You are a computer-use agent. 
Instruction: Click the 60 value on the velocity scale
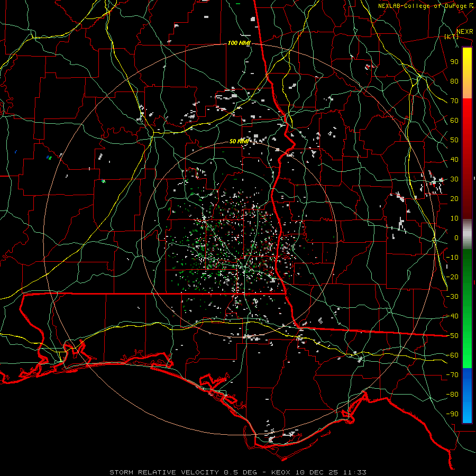click(454, 121)
